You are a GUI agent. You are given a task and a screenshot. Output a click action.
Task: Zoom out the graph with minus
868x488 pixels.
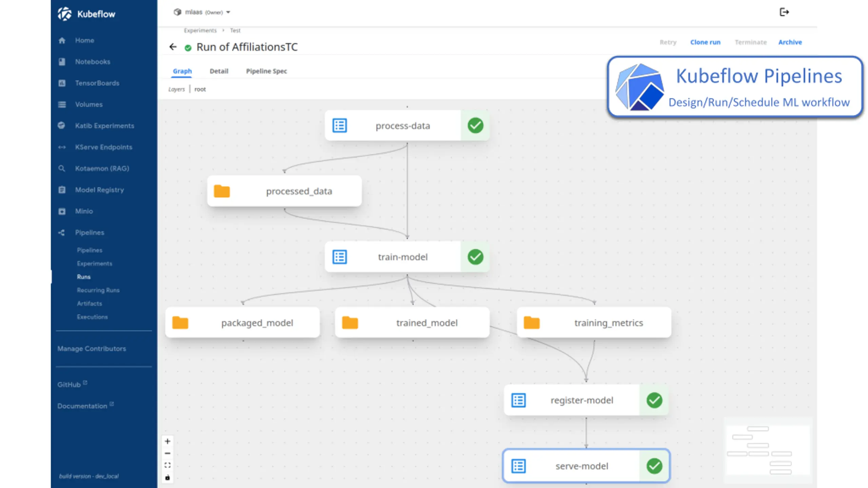(167, 453)
